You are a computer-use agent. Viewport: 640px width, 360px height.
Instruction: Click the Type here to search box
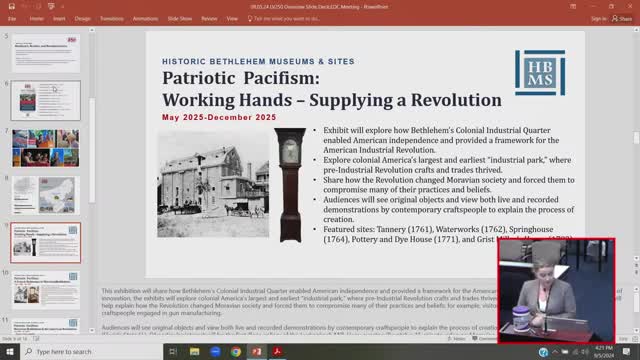91,351
